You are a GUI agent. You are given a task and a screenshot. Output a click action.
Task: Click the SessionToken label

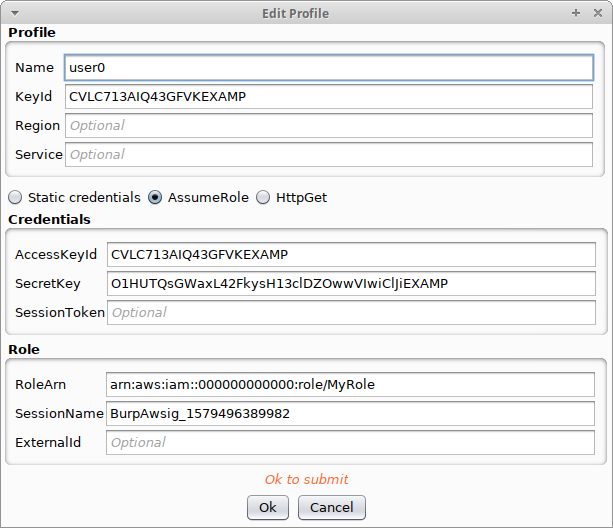[60, 312]
